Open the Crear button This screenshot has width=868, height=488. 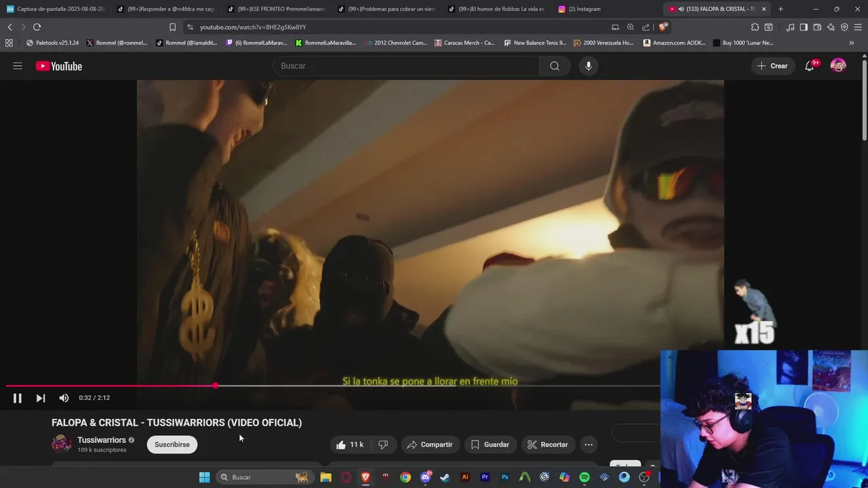772,66
